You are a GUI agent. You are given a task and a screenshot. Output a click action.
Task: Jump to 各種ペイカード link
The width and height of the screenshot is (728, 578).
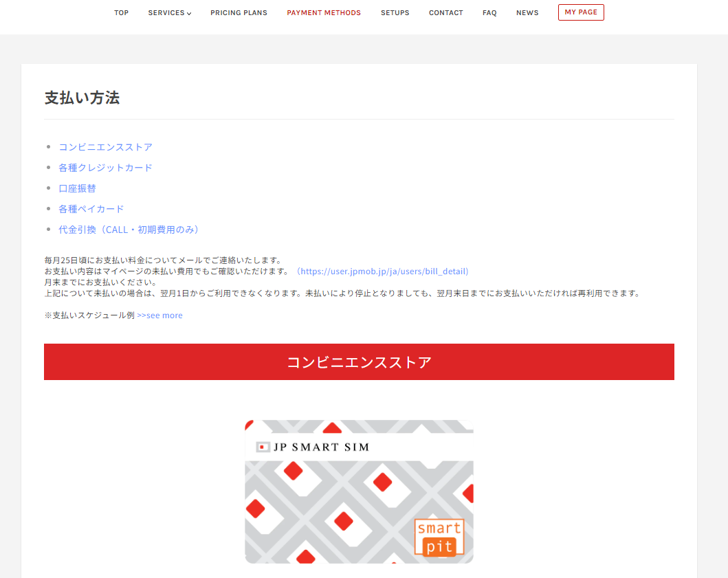pyautogui.click(x=91, y=209)
